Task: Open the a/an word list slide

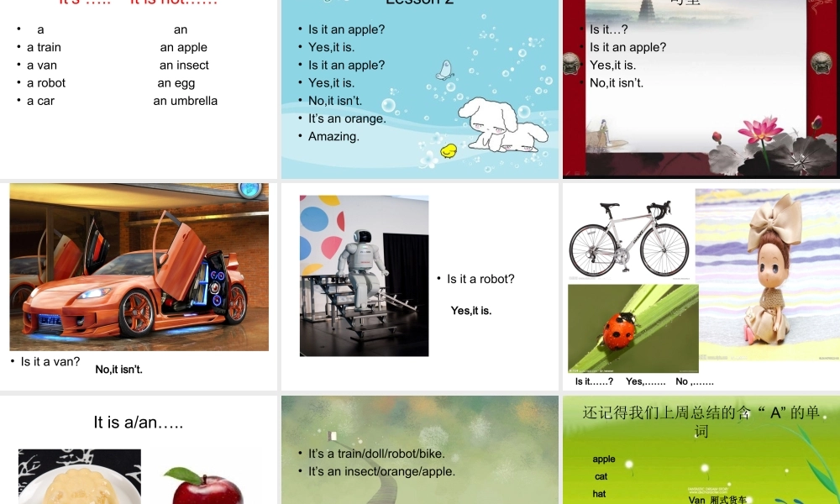Action: [x=139, y=89]
